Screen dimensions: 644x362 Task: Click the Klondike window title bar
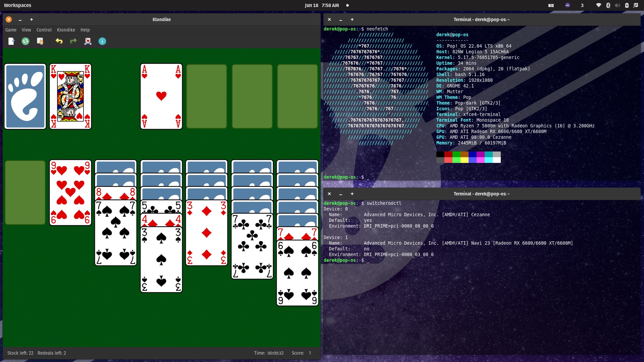click(162, 19)
